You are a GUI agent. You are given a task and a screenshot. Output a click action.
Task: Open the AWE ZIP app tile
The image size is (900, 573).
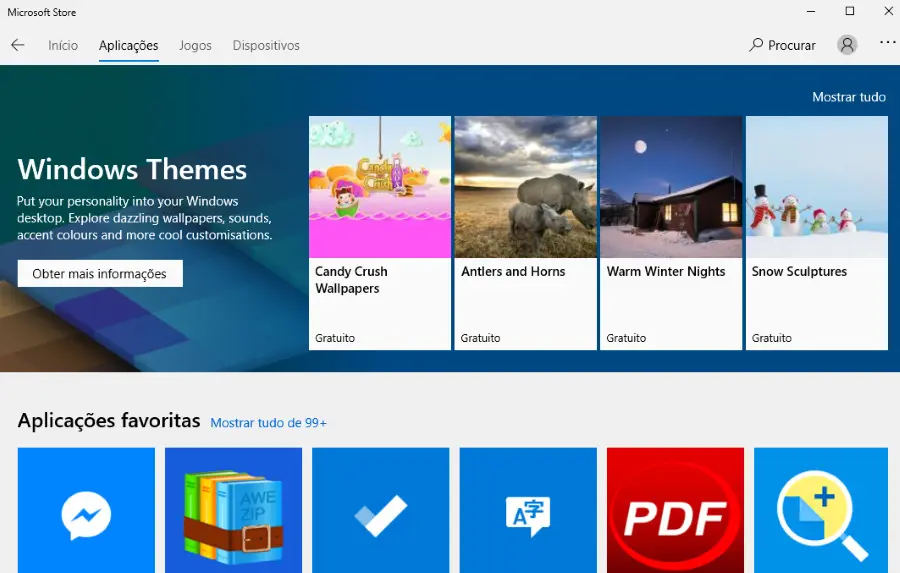[233, 510]
